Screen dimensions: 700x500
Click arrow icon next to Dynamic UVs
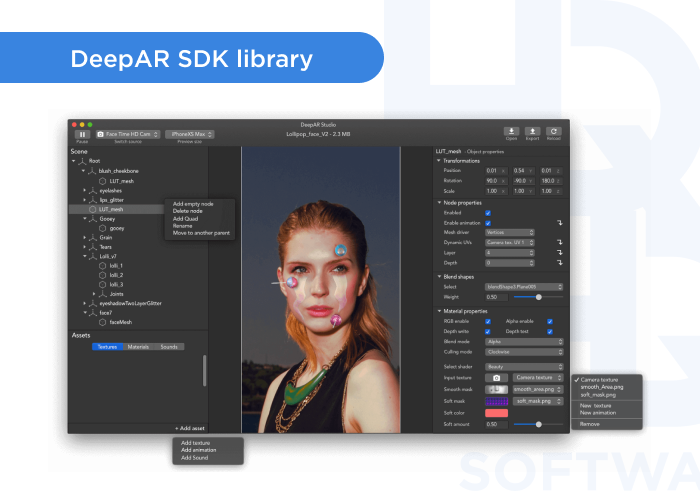click(x=560, y=242)
